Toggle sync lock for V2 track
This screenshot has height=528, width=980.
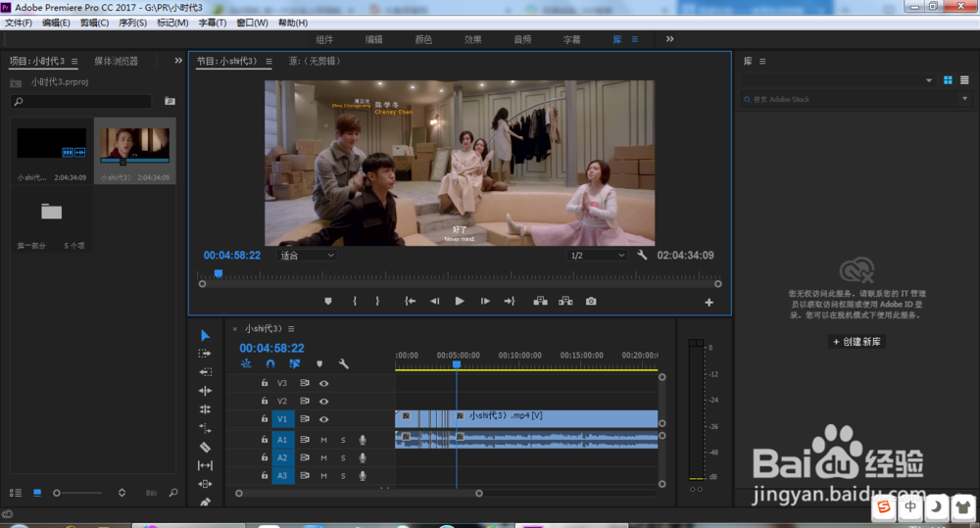point(305,402)
